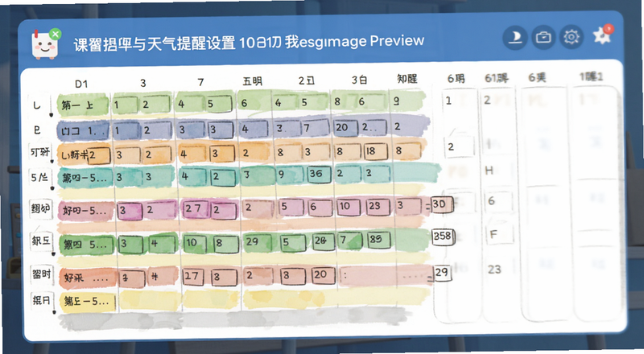Select cell 20 in the salmon row

tap(324, 274)
